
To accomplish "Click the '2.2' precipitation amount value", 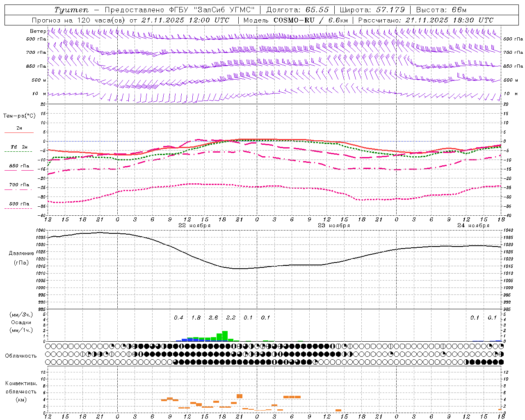I will tap(231, 317).
